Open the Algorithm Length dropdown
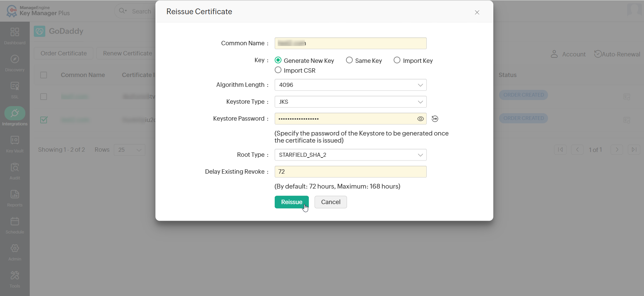Screen dimensions: 644x296 pos(351,85)
